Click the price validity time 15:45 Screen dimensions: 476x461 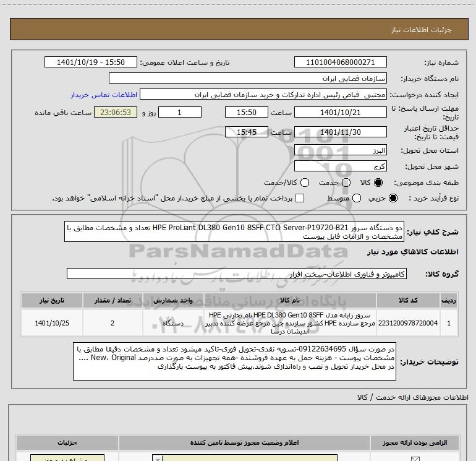[247, 132]
